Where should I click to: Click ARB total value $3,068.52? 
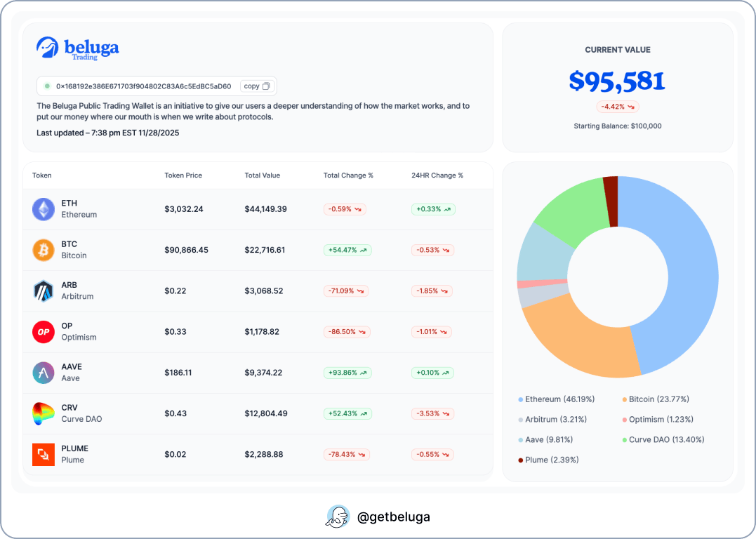pyautogui.click(x=264, y=291)
